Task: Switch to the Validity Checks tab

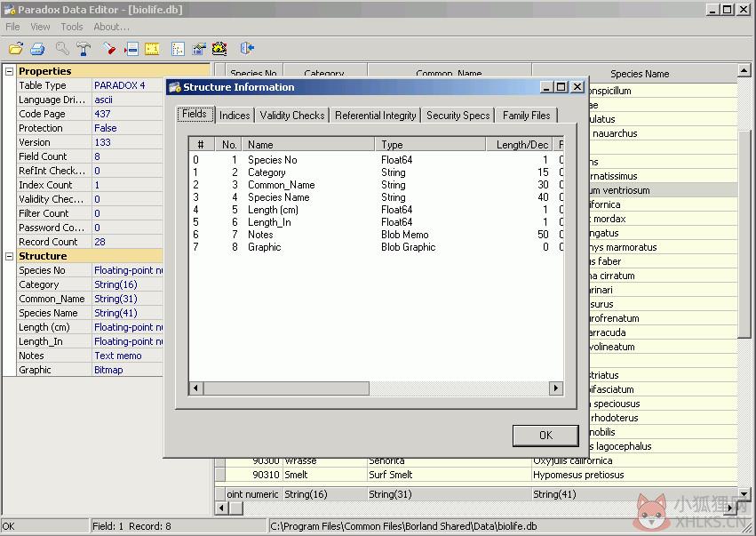Action: coord(292,116)
